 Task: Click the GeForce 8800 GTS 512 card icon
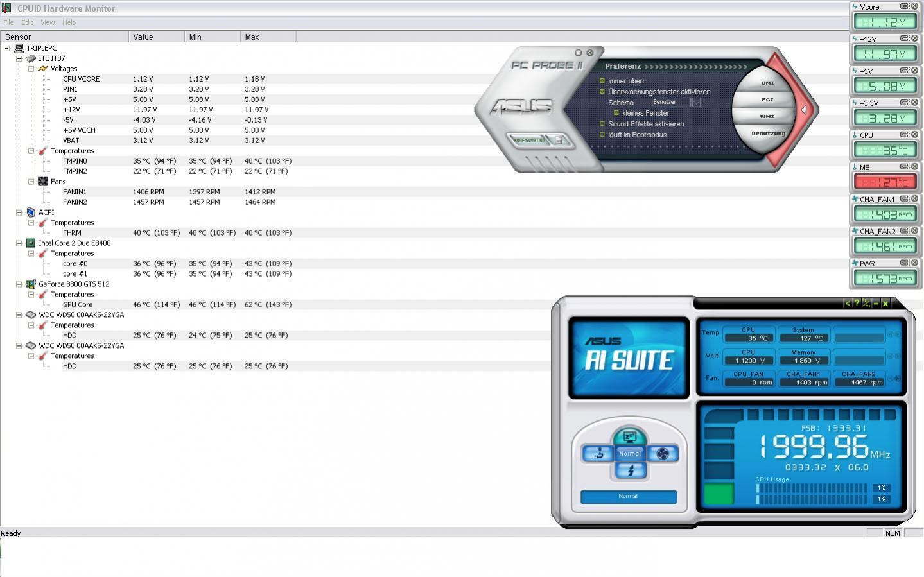[30, 284]
